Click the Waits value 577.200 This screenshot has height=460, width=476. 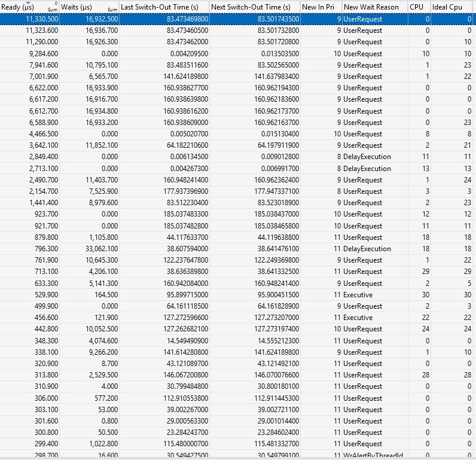coord(106,398)
